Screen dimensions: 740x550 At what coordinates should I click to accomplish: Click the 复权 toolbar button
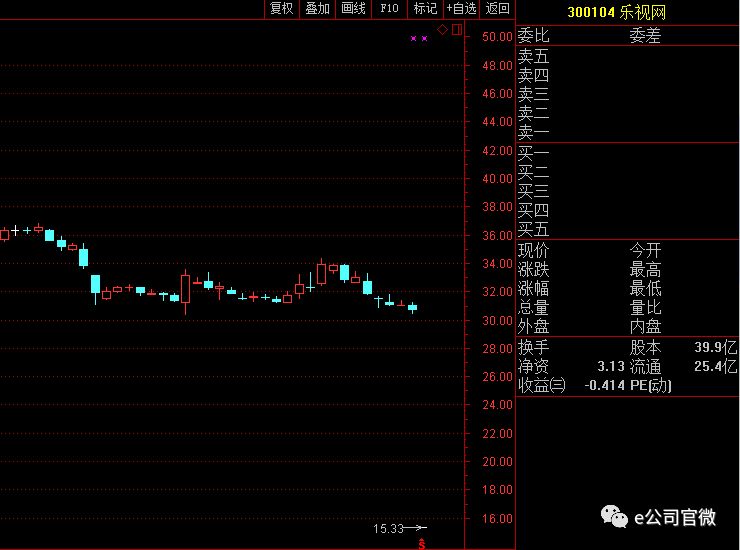tap(282, 8)
